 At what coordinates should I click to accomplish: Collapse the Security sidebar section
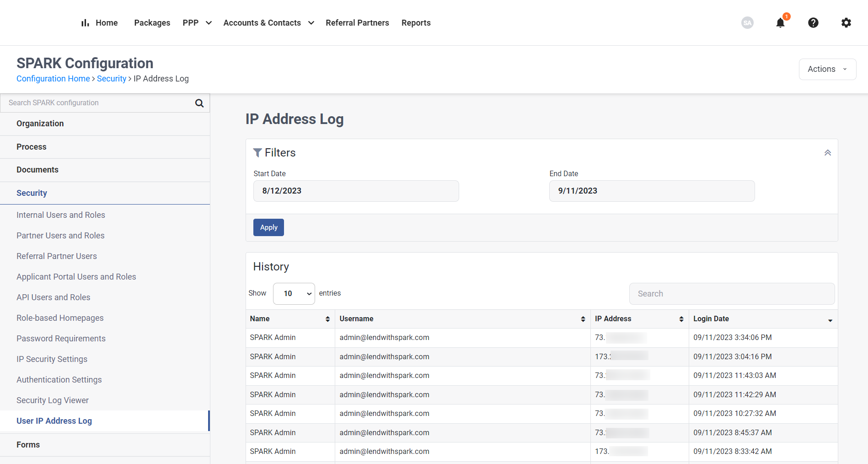(x=105, y=193)
